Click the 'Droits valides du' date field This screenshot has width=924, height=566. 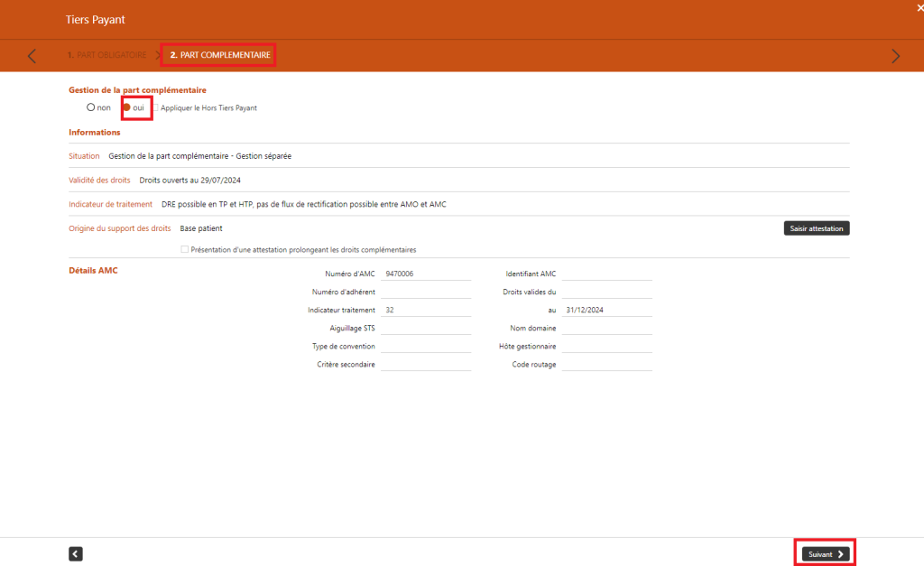coord(606,292)
